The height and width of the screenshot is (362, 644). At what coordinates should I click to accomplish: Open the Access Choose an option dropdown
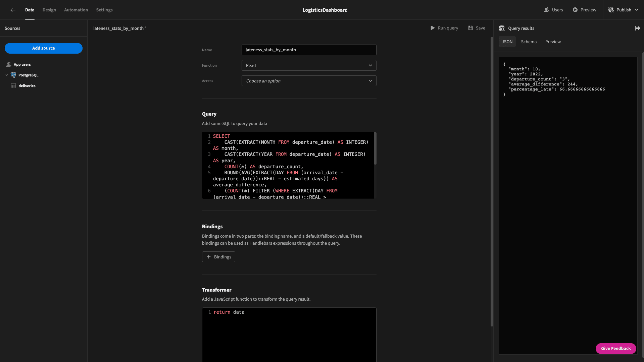pyautogui.click(x=309, y=81)
